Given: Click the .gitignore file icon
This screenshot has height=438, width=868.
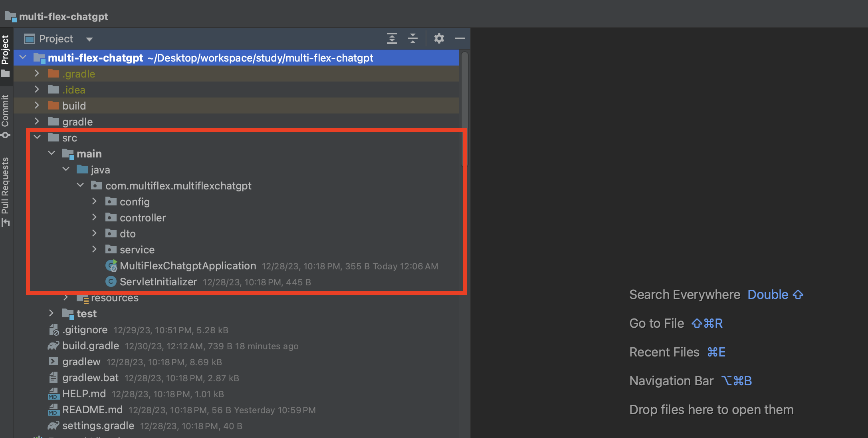Looking at the screenshot, I should [54, 330].
